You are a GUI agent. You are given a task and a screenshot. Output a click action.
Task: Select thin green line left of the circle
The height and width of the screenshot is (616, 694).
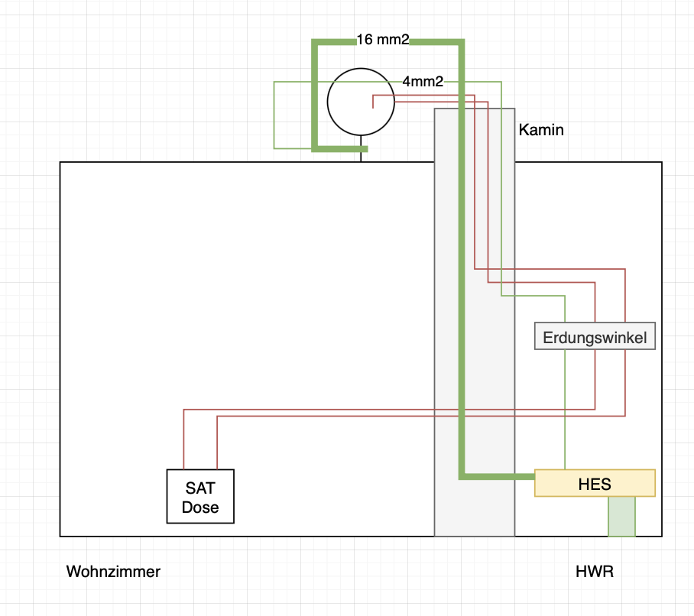[x=274, y=115]
